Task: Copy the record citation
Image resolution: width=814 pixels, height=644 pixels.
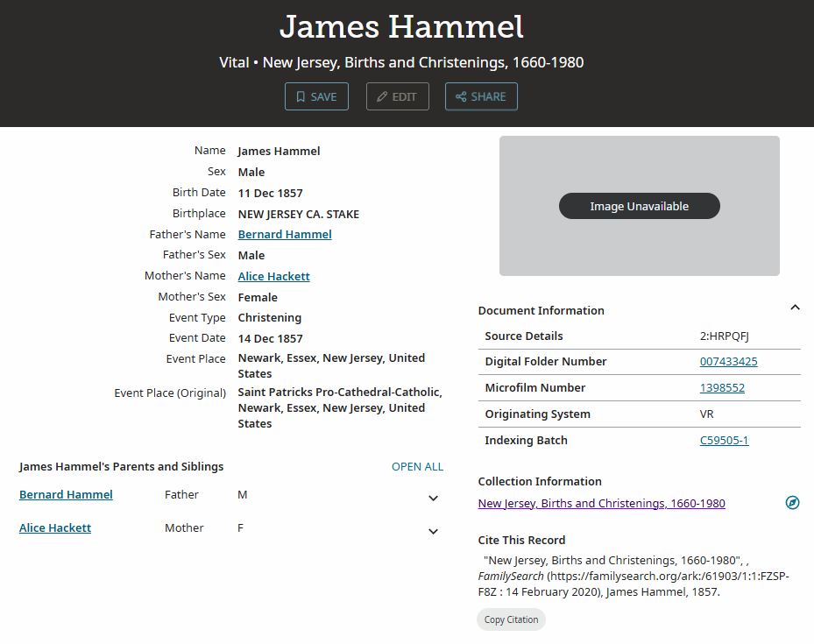Action: click(x=511, y=619)
